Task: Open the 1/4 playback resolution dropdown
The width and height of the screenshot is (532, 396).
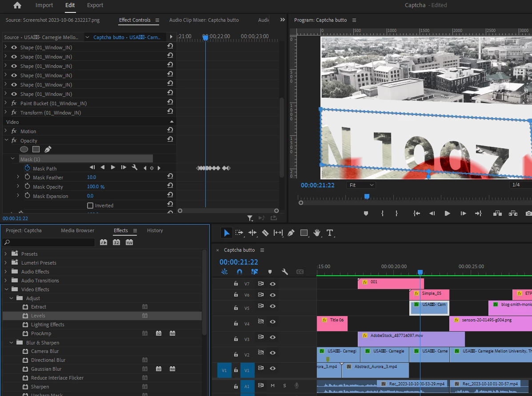Action: click(520, 185)
